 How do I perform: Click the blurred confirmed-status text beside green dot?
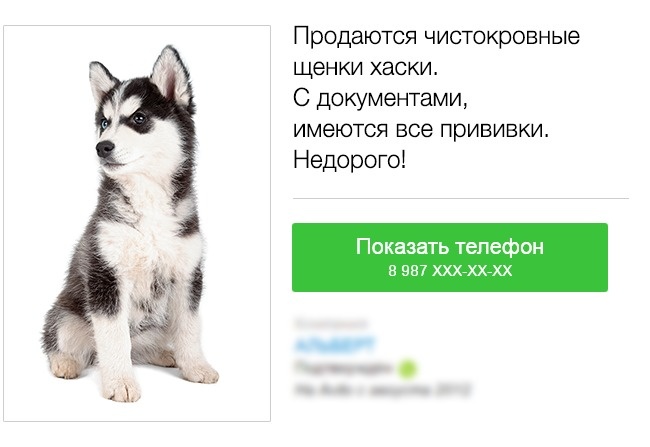click(343, 367)
